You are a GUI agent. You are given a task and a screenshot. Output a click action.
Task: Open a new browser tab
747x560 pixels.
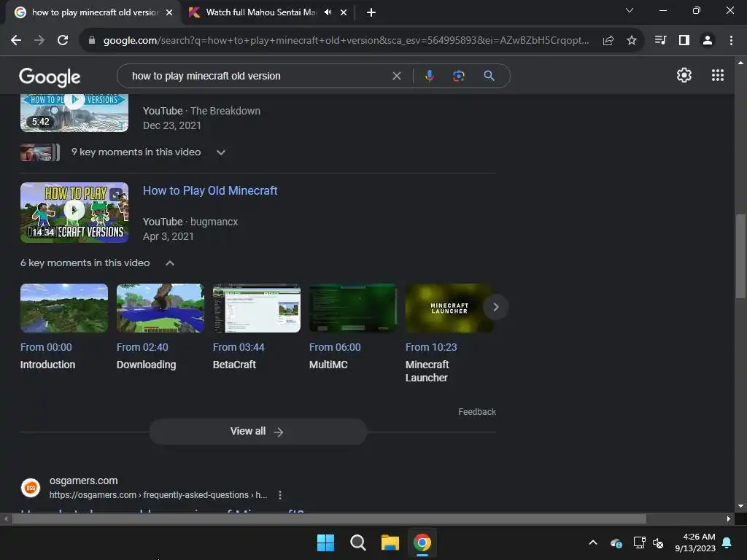pyautogui.click(x=371, y=12)
